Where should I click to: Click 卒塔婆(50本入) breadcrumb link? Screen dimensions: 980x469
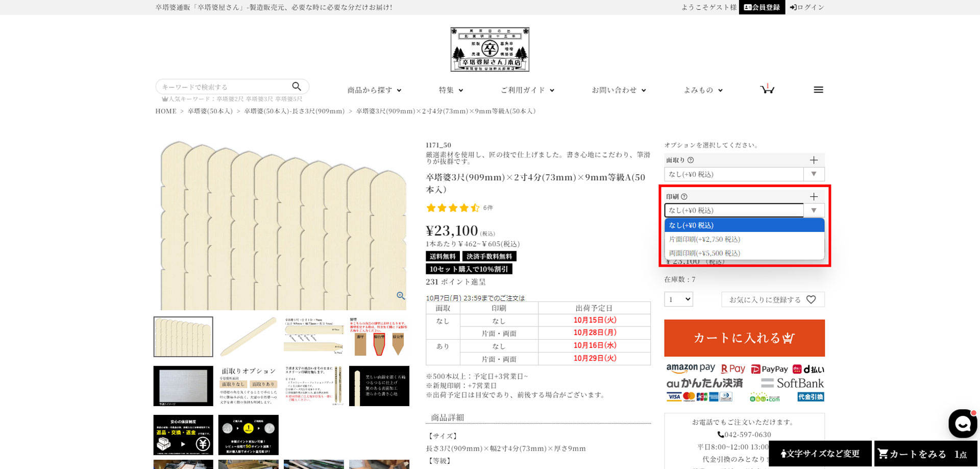coord(210,111)
